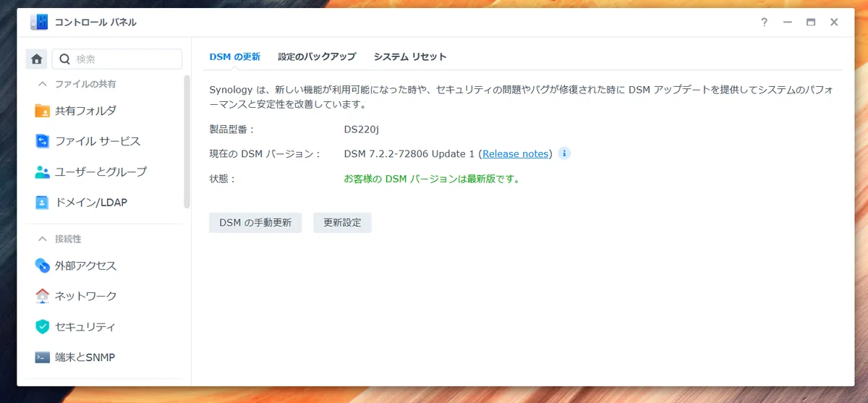The height and width of the screenshot is (403, 868).
Task: Select the ユーザーとグループ sidebar label
Action: [x=101, y=171]
